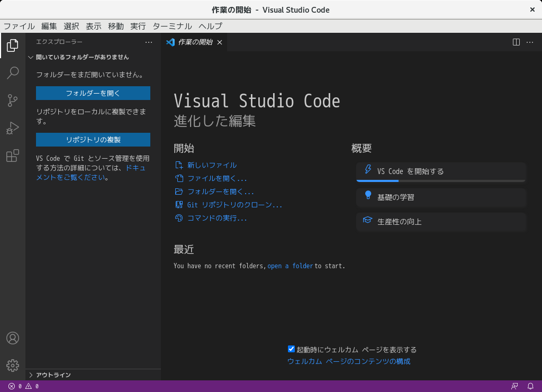Click the open a folder link
The width and height of the screenshot is (542, 392).
[290, 266]
